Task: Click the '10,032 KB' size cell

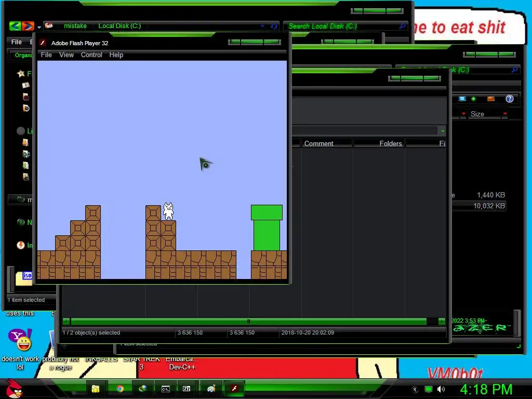Action: tap(489, 206)
